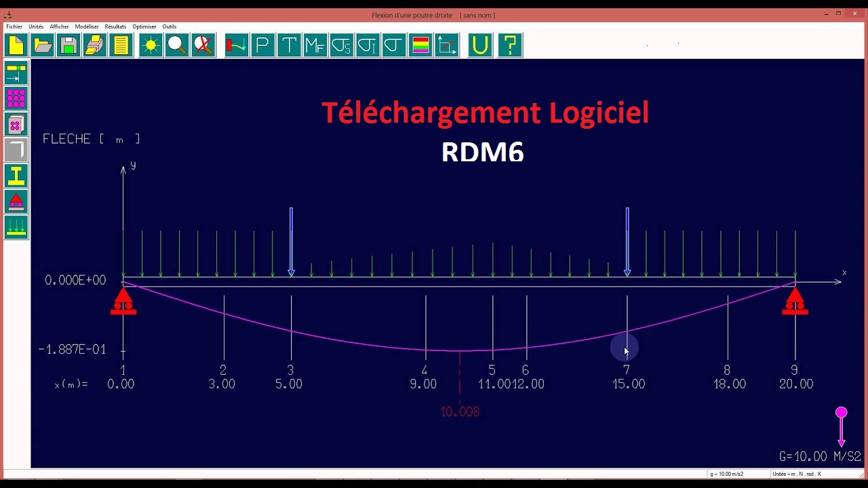Screen dimensions: 868x488
Task: Open the help with the question mark button
Action: click(x=509, y=45)
